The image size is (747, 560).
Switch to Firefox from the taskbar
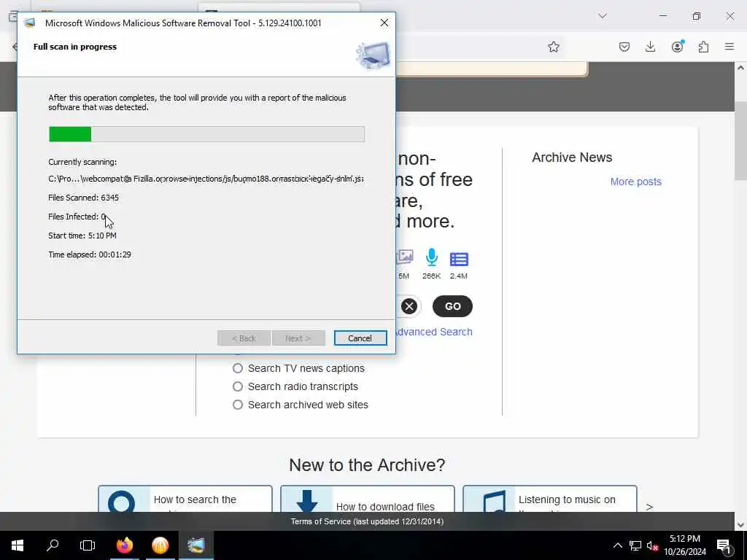pyautogui.click(x=125, y=545)
